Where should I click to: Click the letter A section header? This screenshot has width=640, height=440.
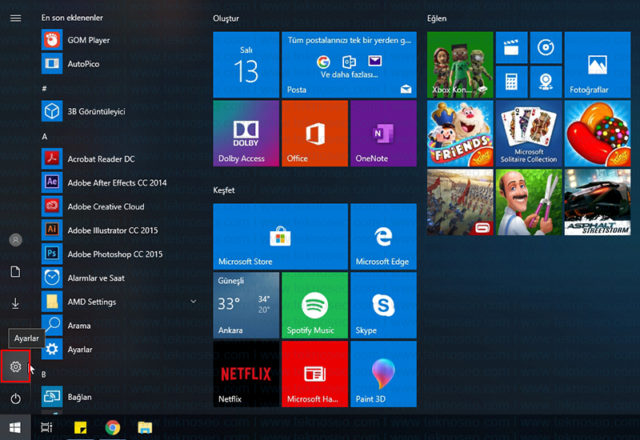coord(44,136)
